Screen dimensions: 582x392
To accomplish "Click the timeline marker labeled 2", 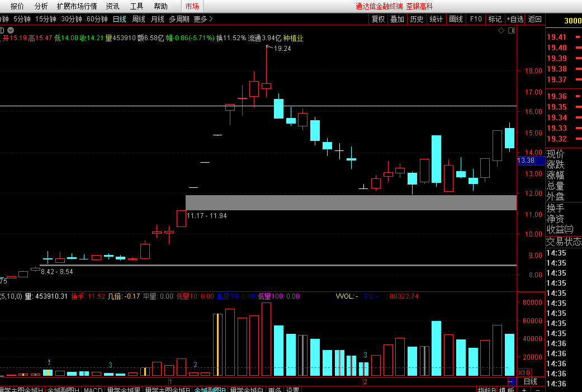I will pos(366,381).
